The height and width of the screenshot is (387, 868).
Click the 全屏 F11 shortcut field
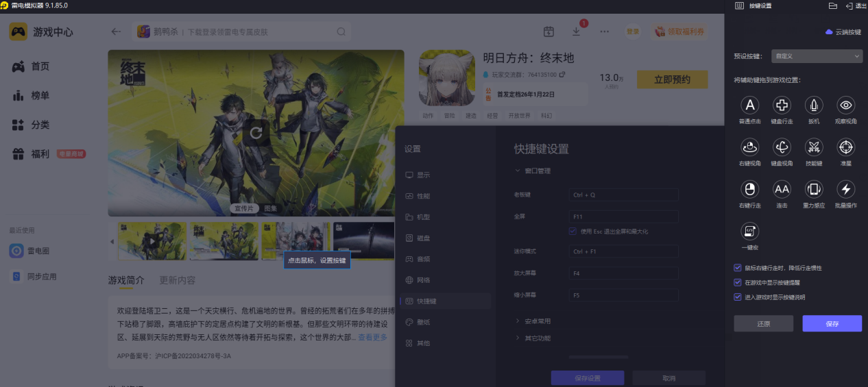pyautogui.click(x=623, y=216)
